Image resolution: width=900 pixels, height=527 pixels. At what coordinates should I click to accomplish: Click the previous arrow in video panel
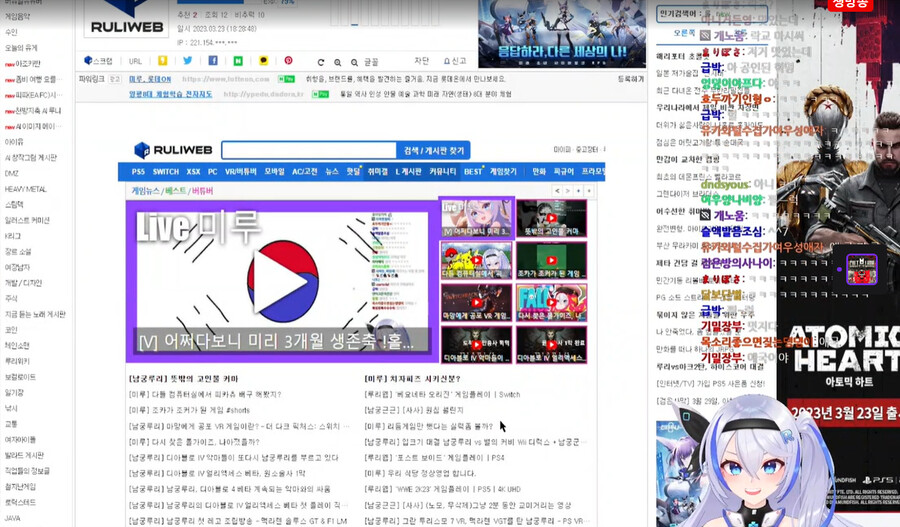click(557, 191)
